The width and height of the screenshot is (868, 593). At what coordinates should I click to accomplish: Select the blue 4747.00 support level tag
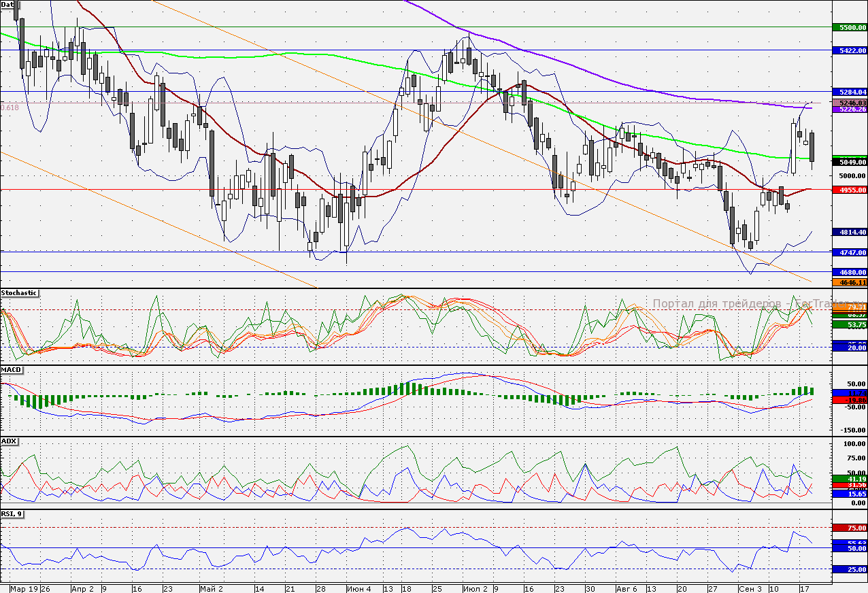tap(850, 252)
